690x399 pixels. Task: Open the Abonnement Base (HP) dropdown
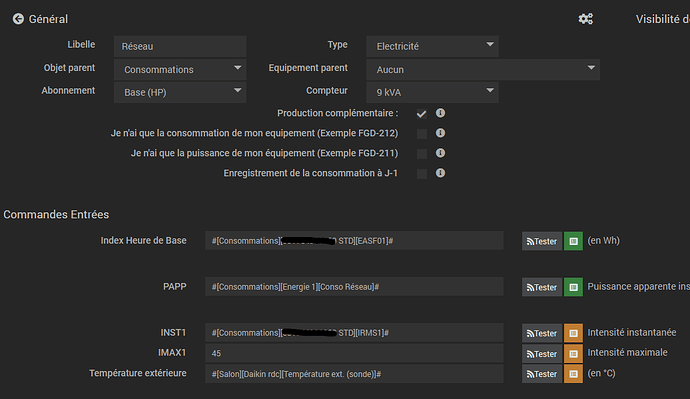click(x=180, y=92)
